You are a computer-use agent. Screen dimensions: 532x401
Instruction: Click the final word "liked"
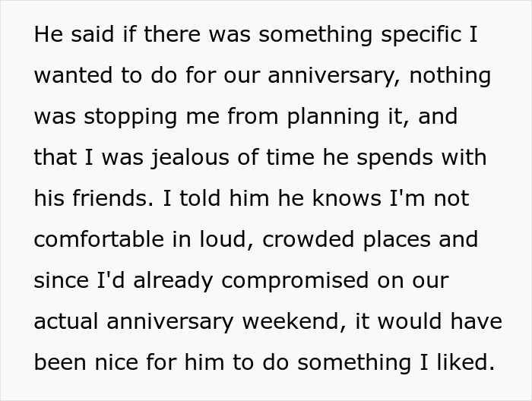[x=464, y=363]
